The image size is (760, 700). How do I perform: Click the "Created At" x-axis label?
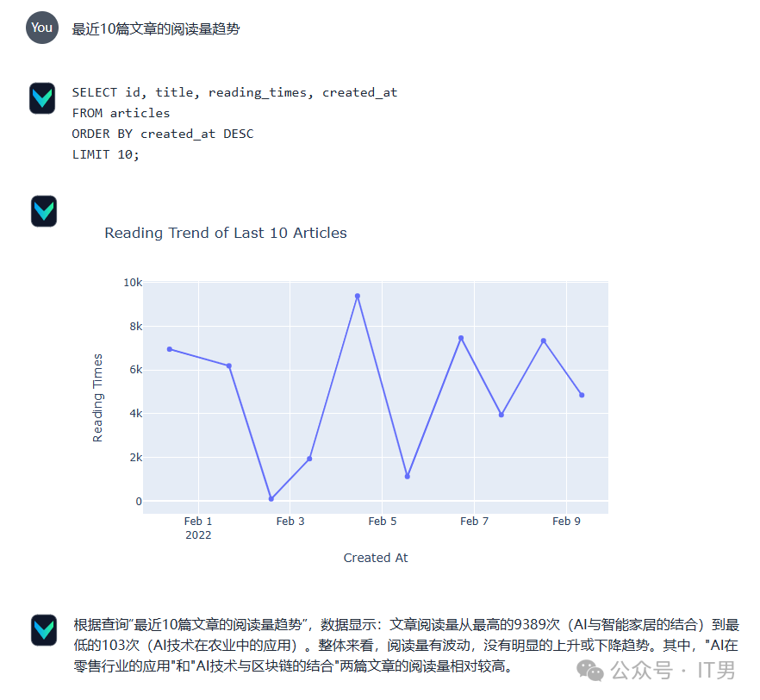point(376,558)
